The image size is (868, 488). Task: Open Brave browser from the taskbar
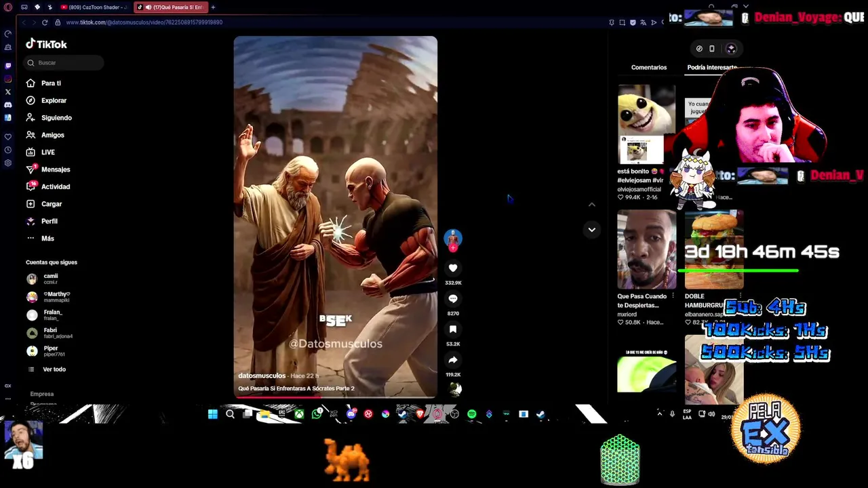(420, 414)
